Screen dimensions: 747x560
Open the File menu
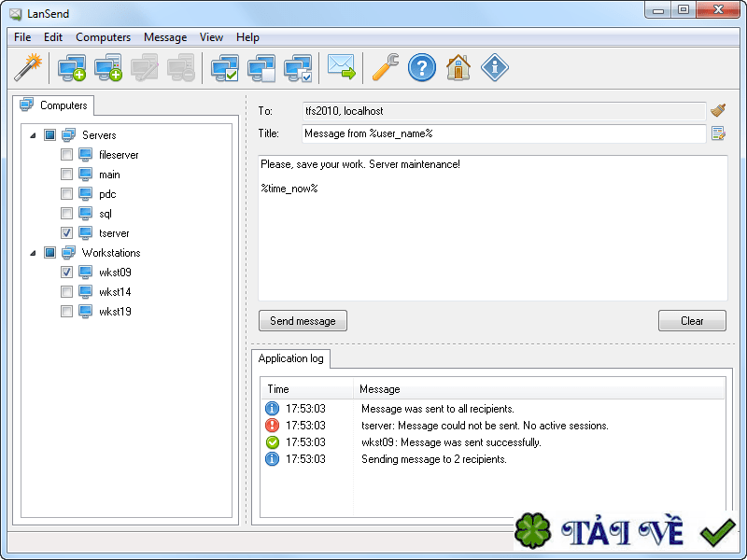coord(22,37)
